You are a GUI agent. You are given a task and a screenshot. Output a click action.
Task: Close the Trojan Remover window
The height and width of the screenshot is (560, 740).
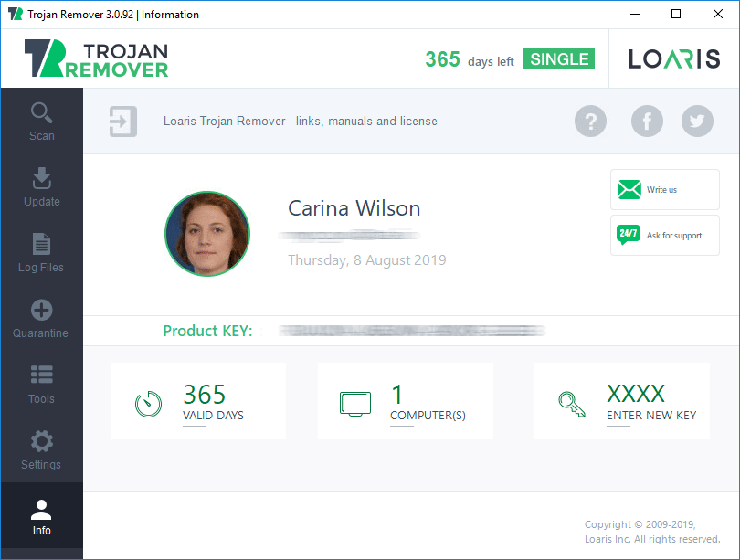718,14
